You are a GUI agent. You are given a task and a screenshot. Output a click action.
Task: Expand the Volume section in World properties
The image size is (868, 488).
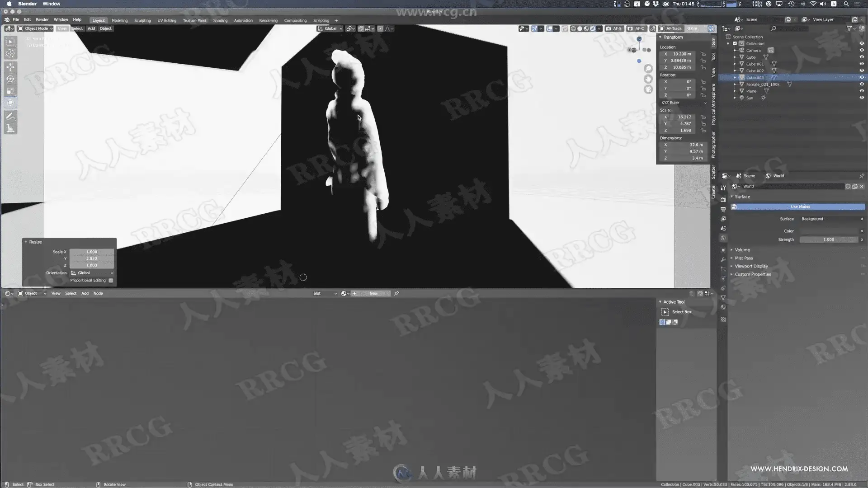tap(742, 250)
